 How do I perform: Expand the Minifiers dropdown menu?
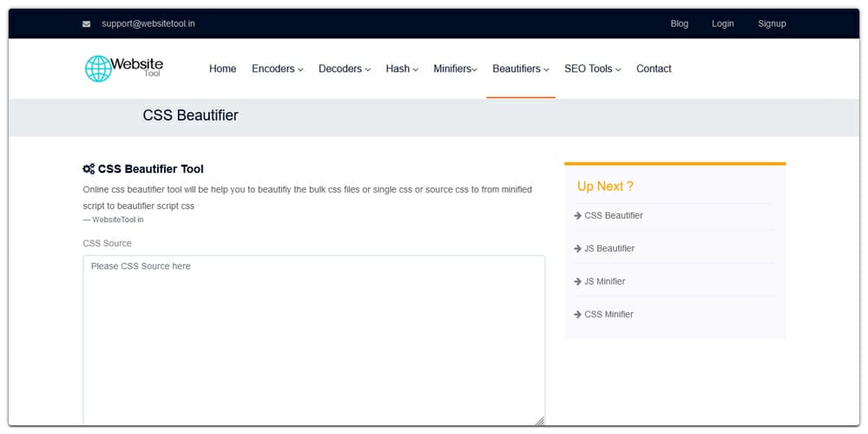point(455,69)
